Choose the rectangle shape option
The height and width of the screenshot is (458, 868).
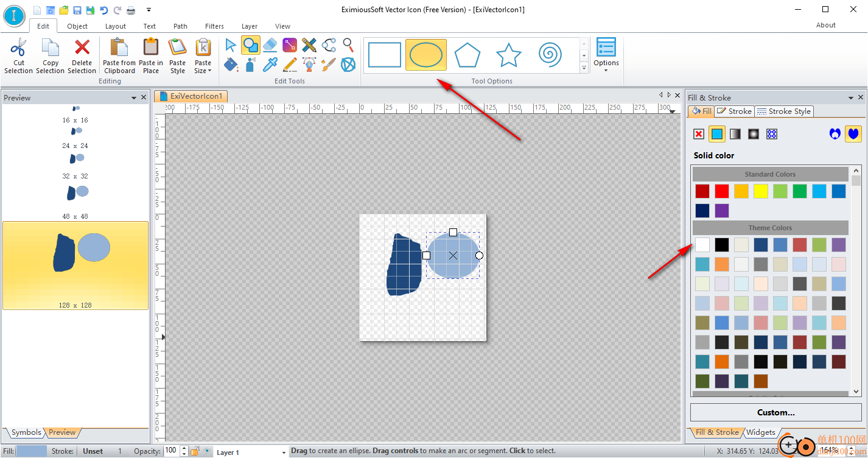[385, 55]
